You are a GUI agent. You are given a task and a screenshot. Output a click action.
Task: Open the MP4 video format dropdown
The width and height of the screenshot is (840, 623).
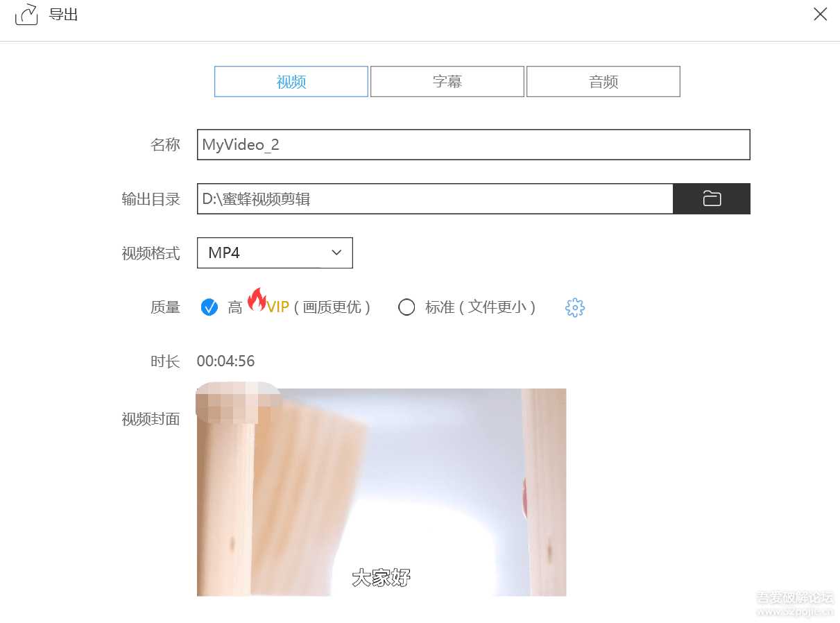tap(275, 253)
